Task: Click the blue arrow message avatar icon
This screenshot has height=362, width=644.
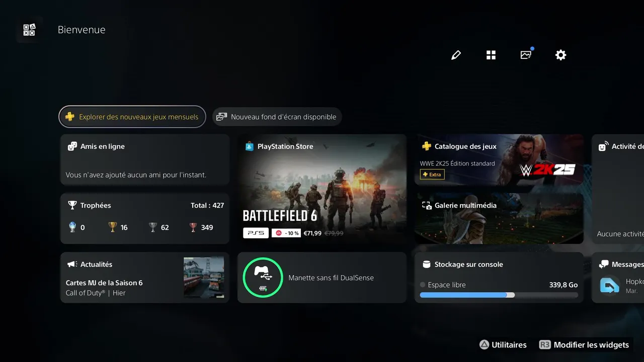Action: click(x=610, y=286)
